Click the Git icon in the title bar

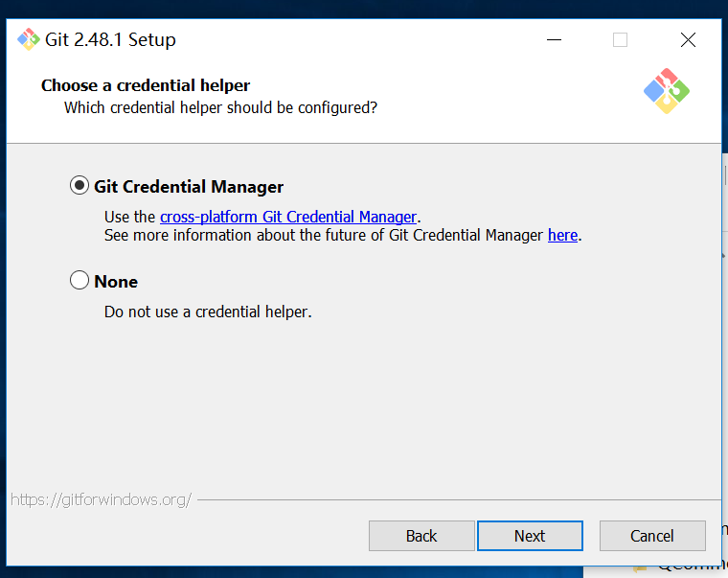[x=29, y=39]
